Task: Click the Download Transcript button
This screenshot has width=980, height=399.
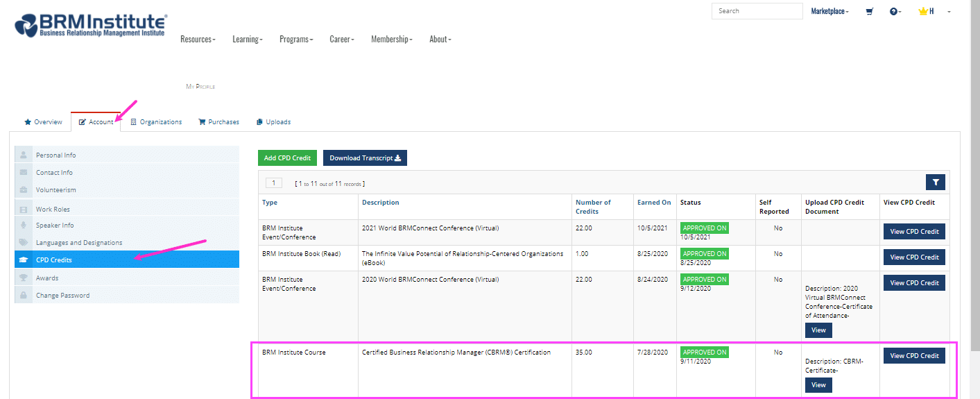Action: point(365,158)
